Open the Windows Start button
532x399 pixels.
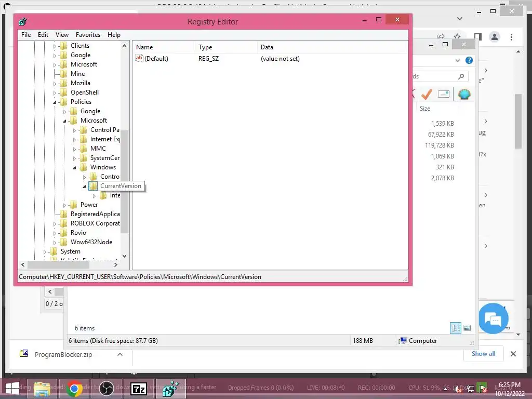tap(12, 389)
